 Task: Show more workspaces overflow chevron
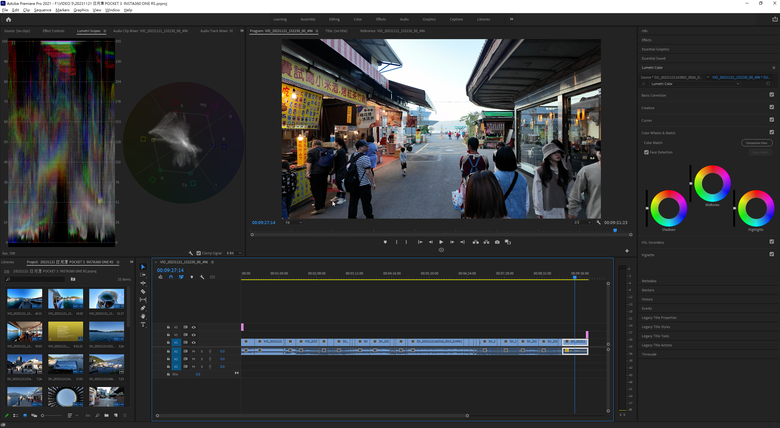click(511, 19)
